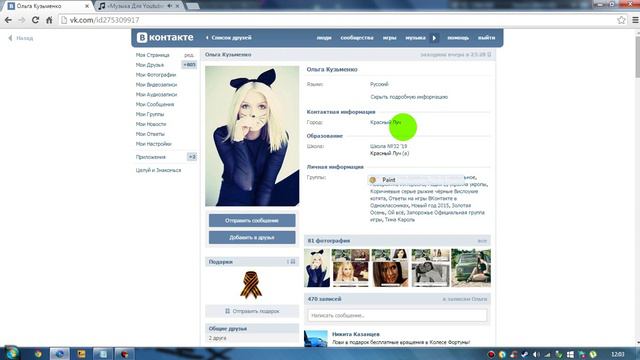Mute the audio icon on the music tab
640x360 pixels.
click(170, 6)
